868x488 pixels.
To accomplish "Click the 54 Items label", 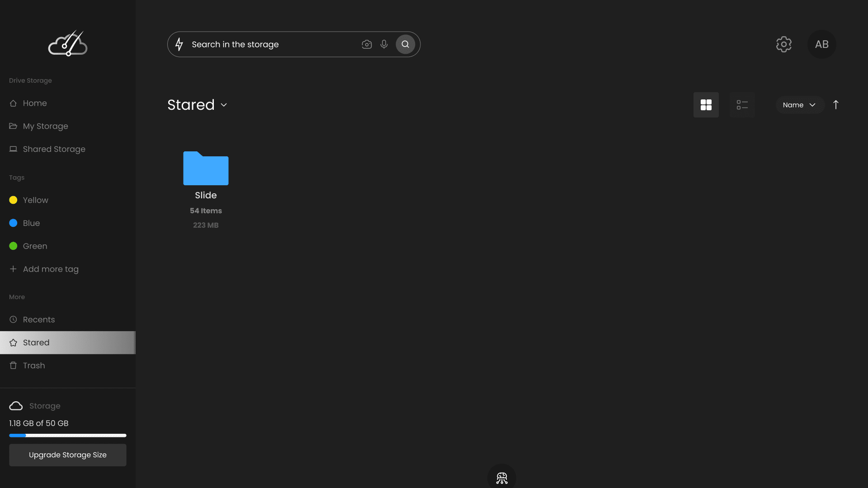I will click(206, 211).
